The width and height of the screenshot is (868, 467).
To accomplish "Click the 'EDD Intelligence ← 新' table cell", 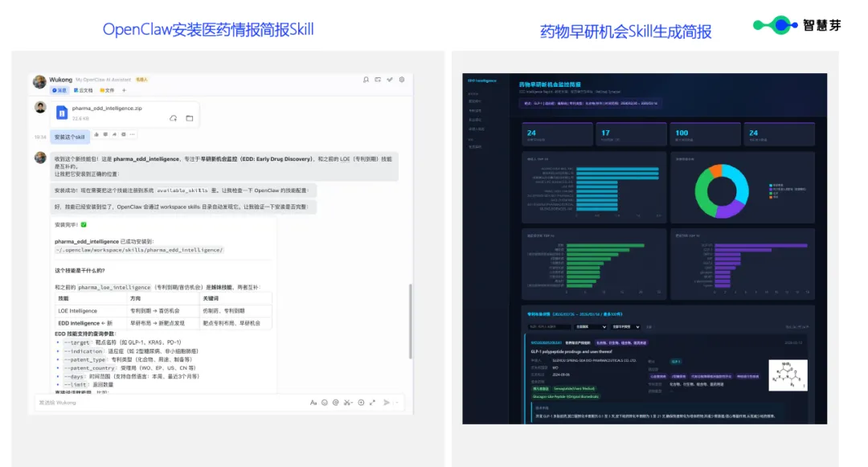I will point(91,323).
